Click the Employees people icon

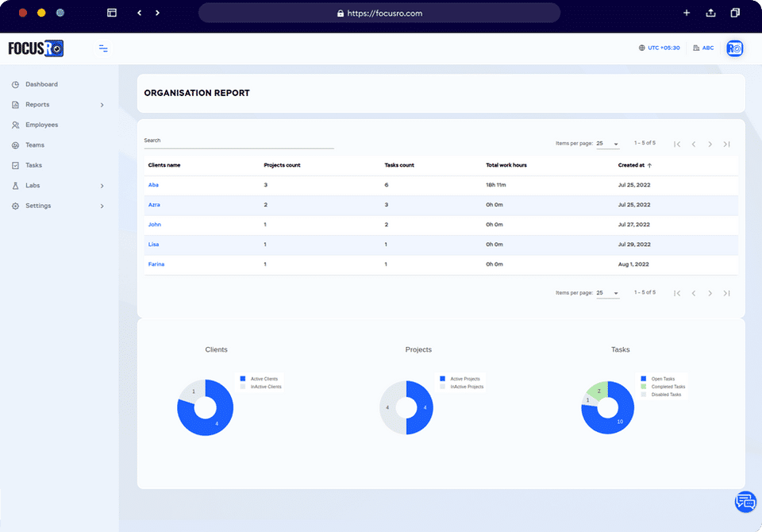pyautogui.click(x=16, y=125)
